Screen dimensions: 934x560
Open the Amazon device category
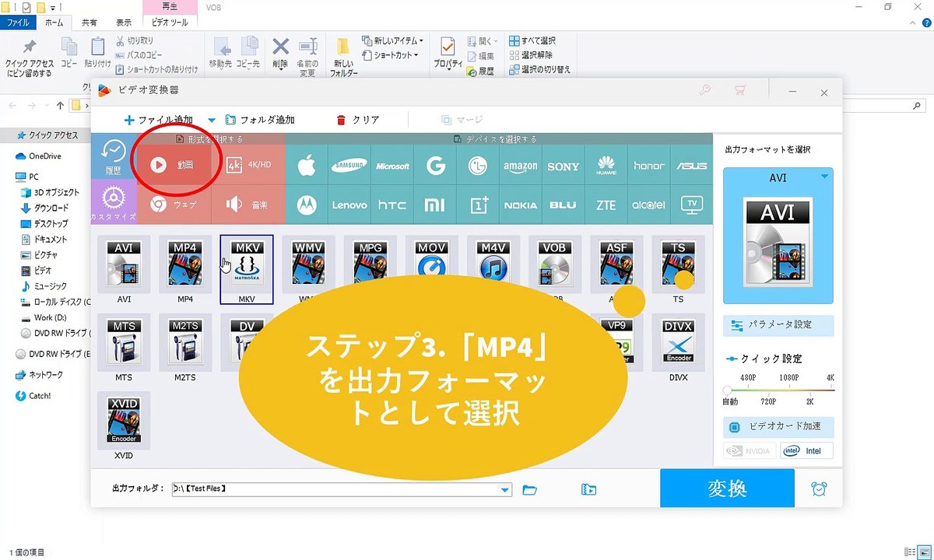tap(521, 166)
